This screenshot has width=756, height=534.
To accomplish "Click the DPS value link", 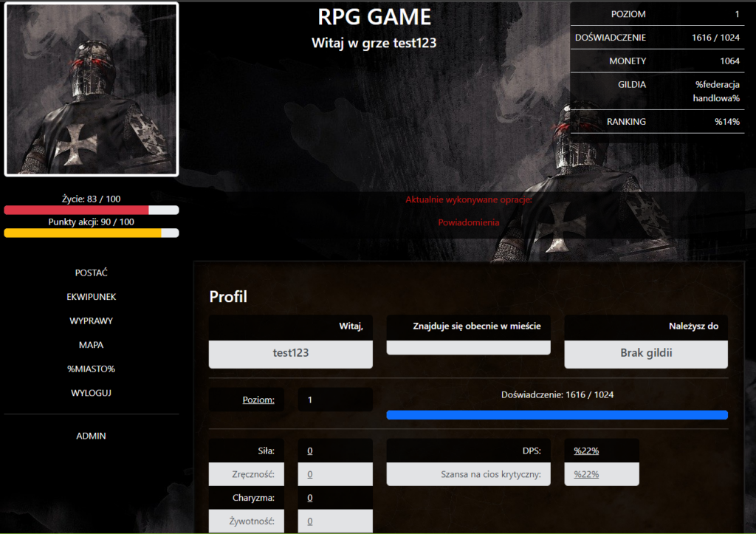I will click(586, 451).
